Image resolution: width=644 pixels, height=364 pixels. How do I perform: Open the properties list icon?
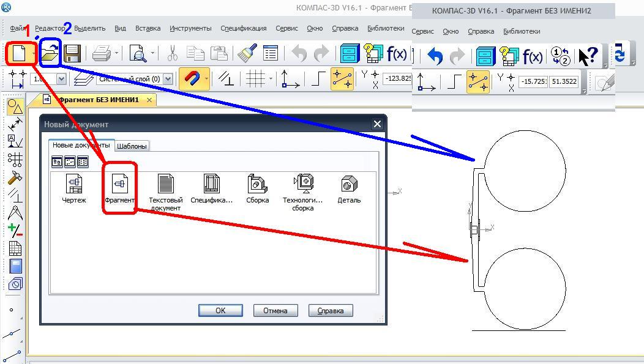pyautogui.click(x=270, y=53)
